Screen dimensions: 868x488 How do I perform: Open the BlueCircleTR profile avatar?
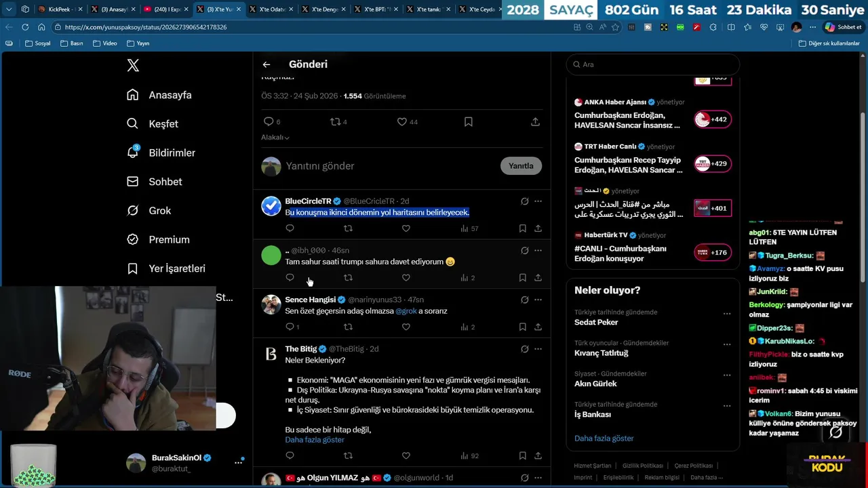[x=271, y=206]
